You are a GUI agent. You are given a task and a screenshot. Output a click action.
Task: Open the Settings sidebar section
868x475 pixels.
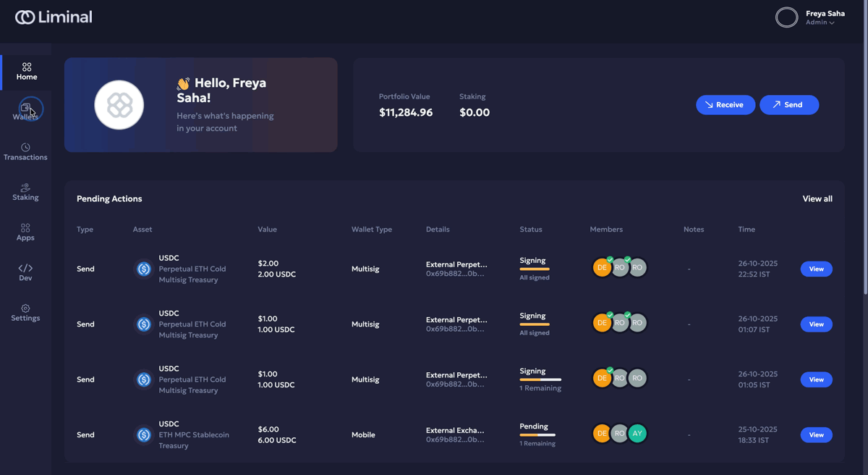26,313
